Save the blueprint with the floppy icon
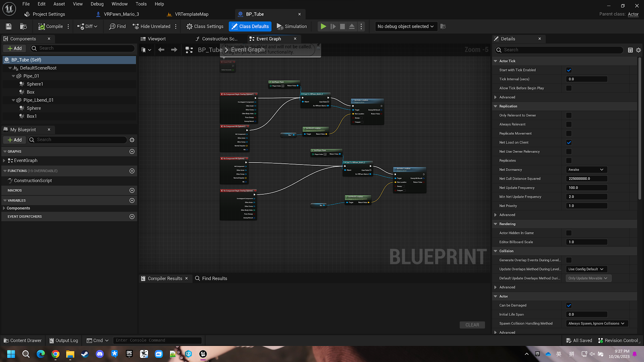The height and width of the screenshot is (362, 644). (x=8, y=27)
